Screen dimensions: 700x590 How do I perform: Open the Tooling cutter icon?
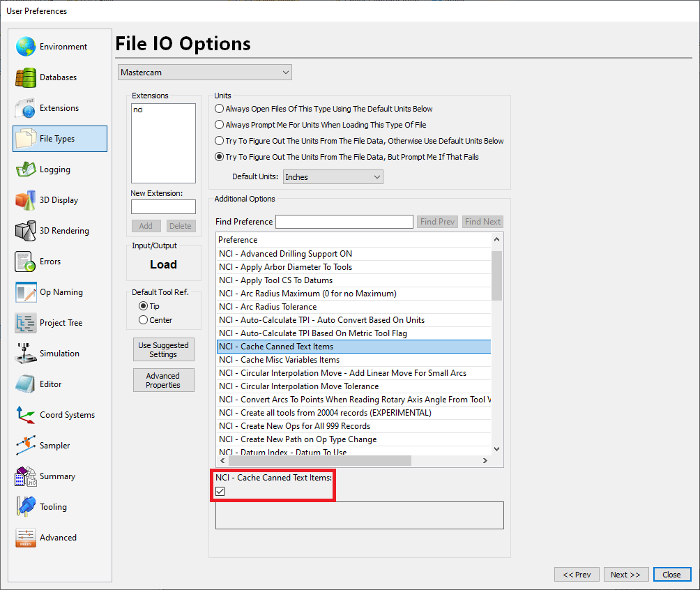[x=25, y=507]
